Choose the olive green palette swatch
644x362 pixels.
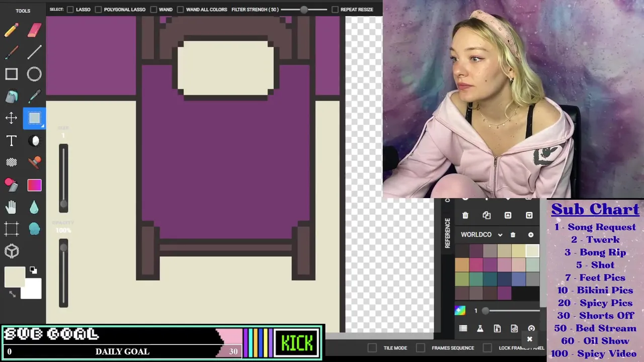pyautogui.click(x=462, y=279)
